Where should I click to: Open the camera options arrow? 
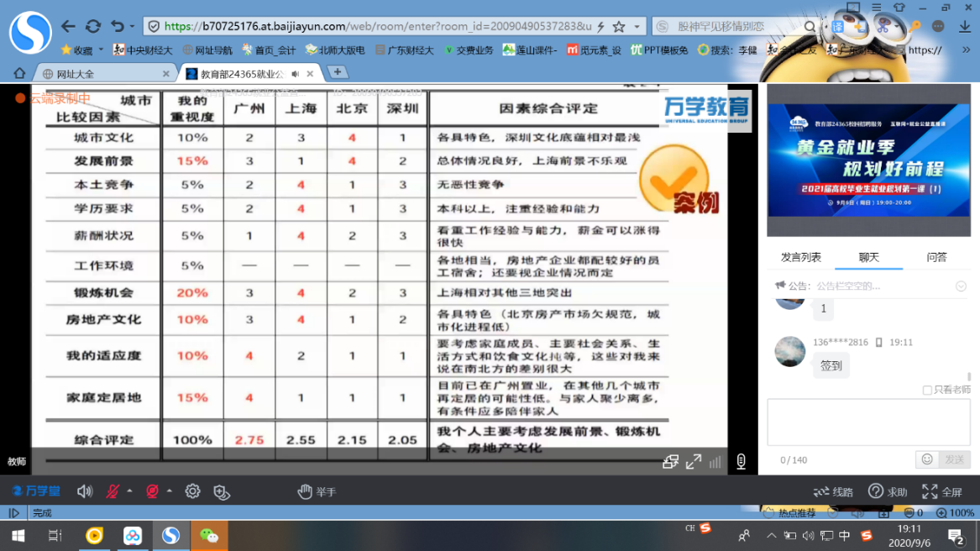click(x=170, y=491)
